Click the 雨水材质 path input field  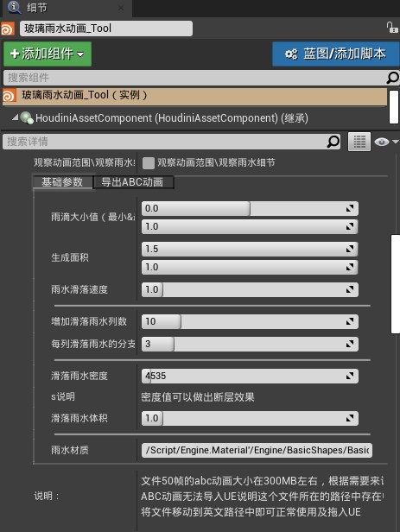(257, 450)
